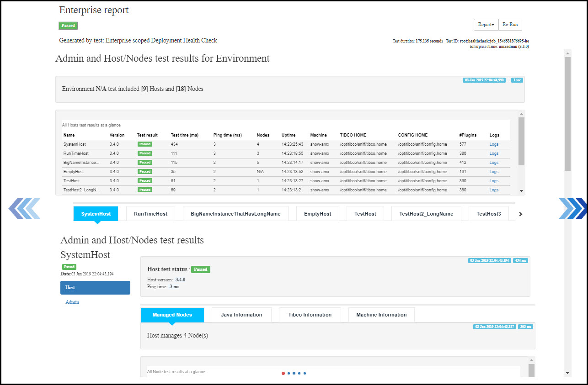This screenshot has height=385, width=588.
Task: Click the red active pagination dot
Action: [283, 373]
